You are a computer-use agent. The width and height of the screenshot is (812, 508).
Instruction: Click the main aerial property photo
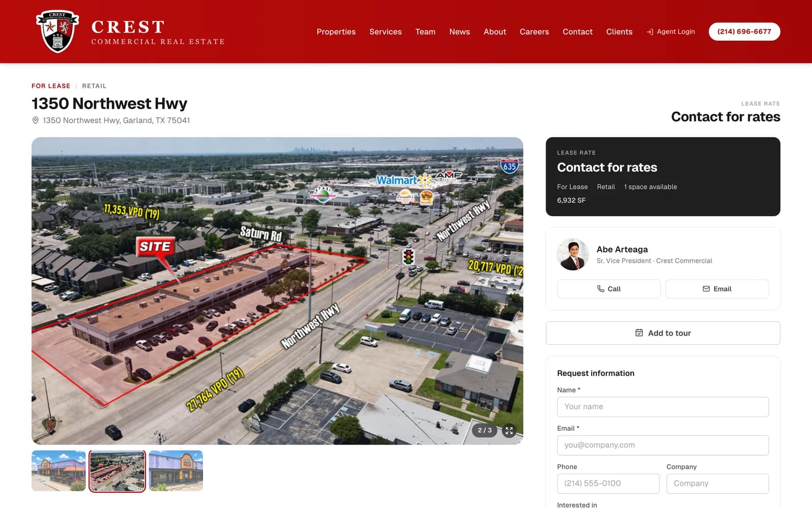click(x=277, y=291)
